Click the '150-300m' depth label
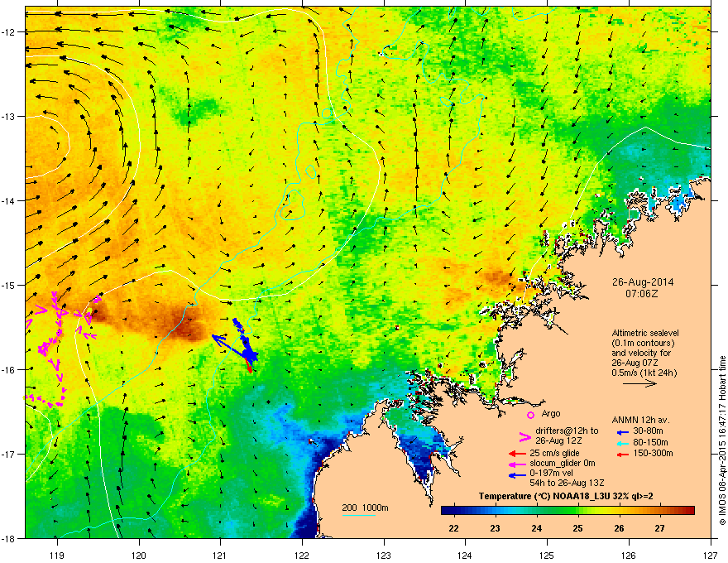The image size is (728, 563). point(653,453)
